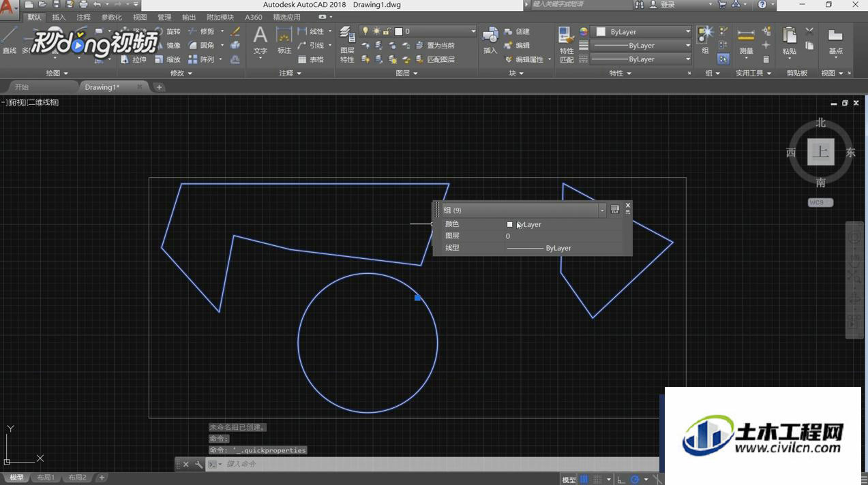Open the Measure (测量) tool
The height and width of the screenshot is (485, 868).
click(746, 41)
